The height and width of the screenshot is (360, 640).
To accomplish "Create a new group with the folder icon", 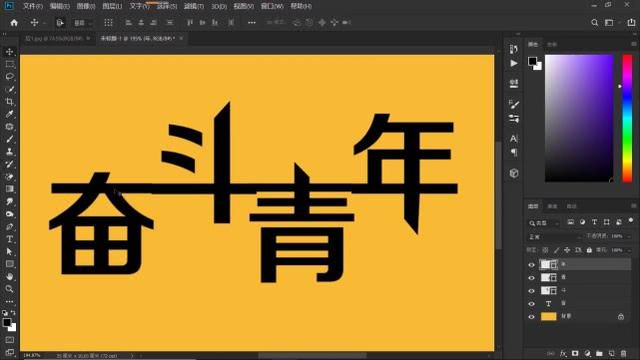I will coord(599,353).
